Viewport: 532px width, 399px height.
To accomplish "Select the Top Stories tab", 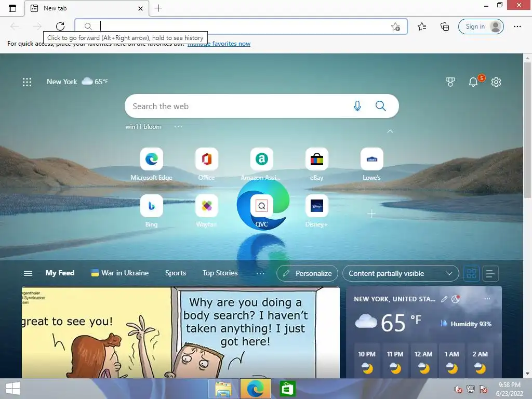I will tap(220, 273).
